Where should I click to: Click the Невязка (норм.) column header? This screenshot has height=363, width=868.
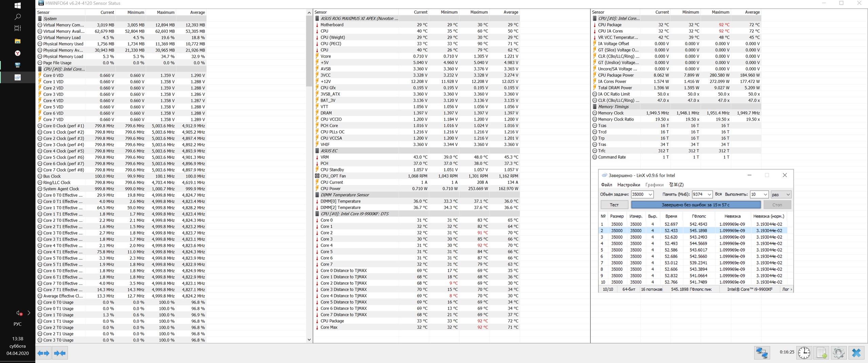[x=769, y=216]
